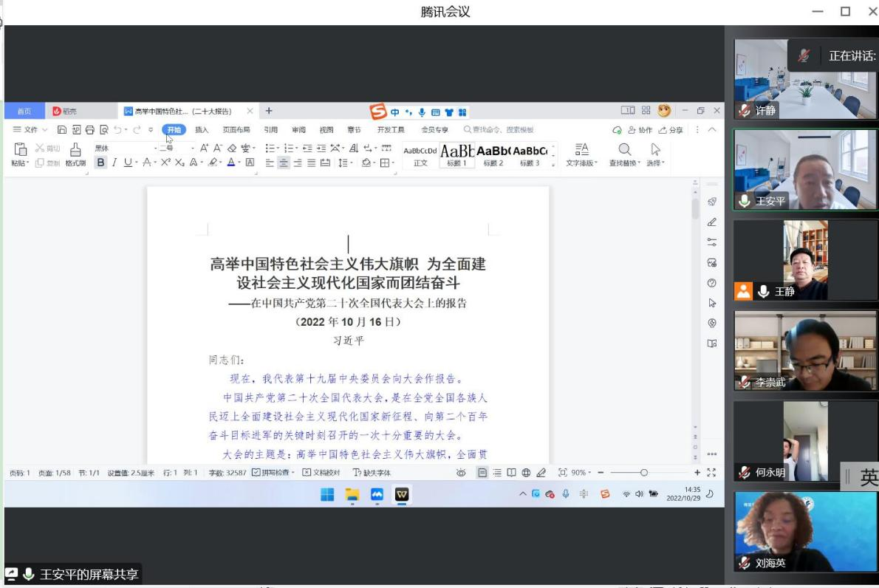Switch to the 视图 ribbon tab
Image resolution: width=879 pixels, height=588 pixels.
click(326, 129)
